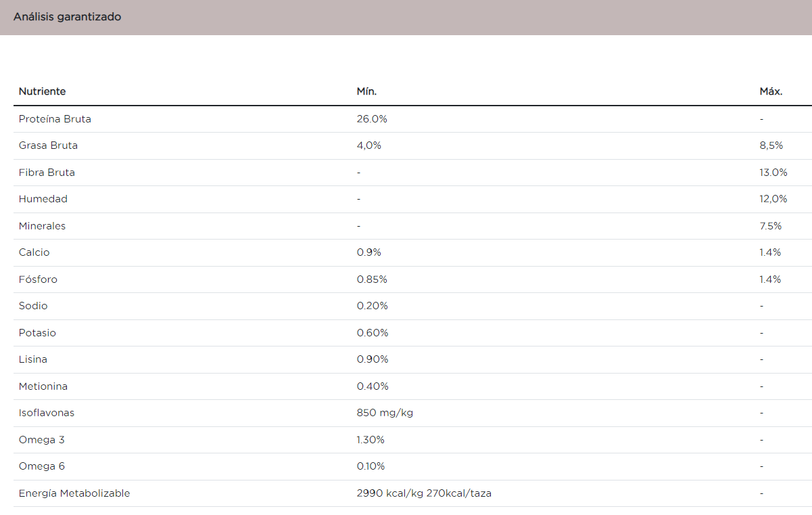Select the Potasio row label
The height and width of the screenshot is (515, 812).
point(37,333)
